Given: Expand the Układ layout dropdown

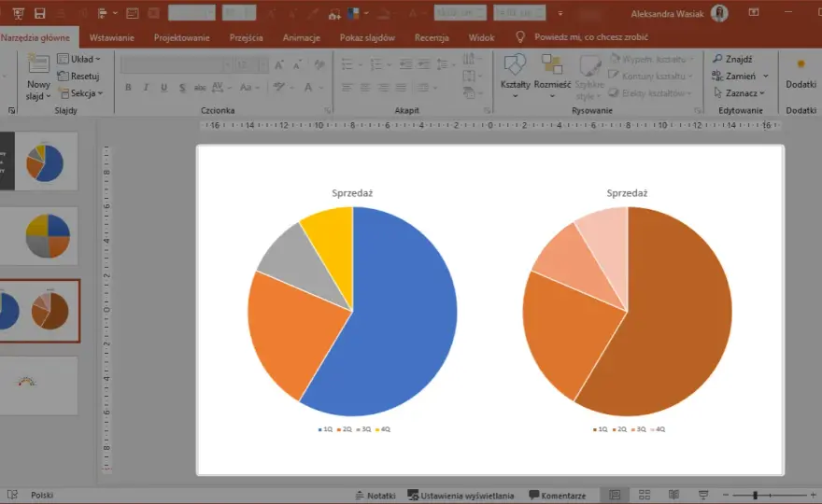Looking at the screenshot, I should pyautogui.click(x=79, y=59).
